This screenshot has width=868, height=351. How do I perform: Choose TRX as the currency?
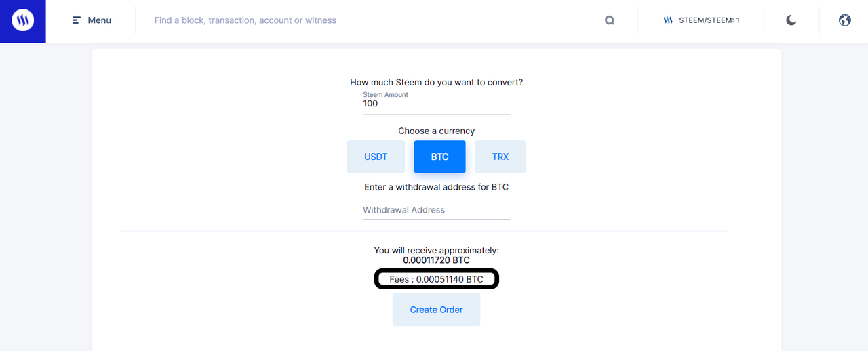(x=500, y=157)
